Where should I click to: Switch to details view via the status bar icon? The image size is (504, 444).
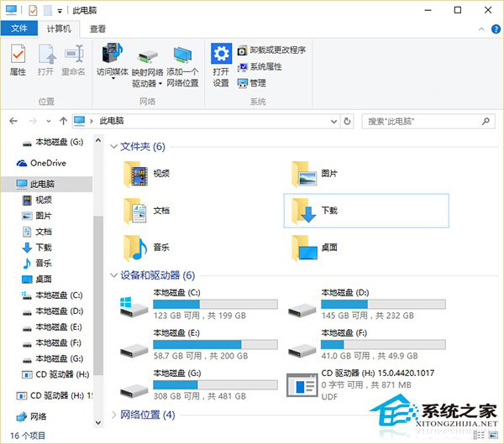click(x=479, y=436)
